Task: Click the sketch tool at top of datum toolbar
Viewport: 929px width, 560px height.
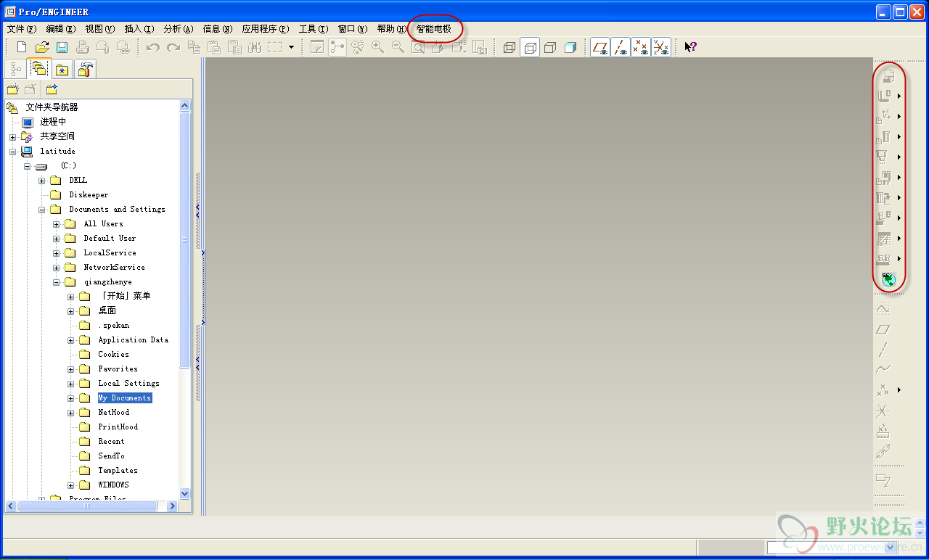Action: [x=883, y=309]
